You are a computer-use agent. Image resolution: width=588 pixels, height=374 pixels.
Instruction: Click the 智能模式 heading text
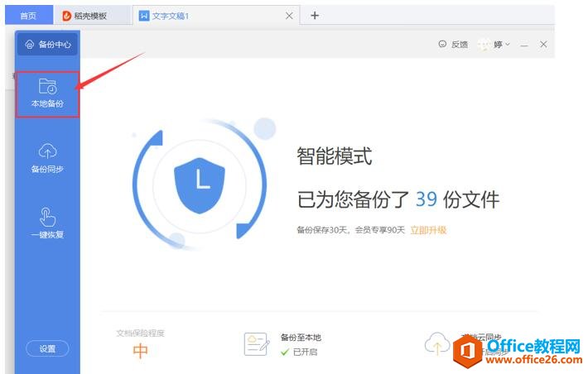[334, 156]
